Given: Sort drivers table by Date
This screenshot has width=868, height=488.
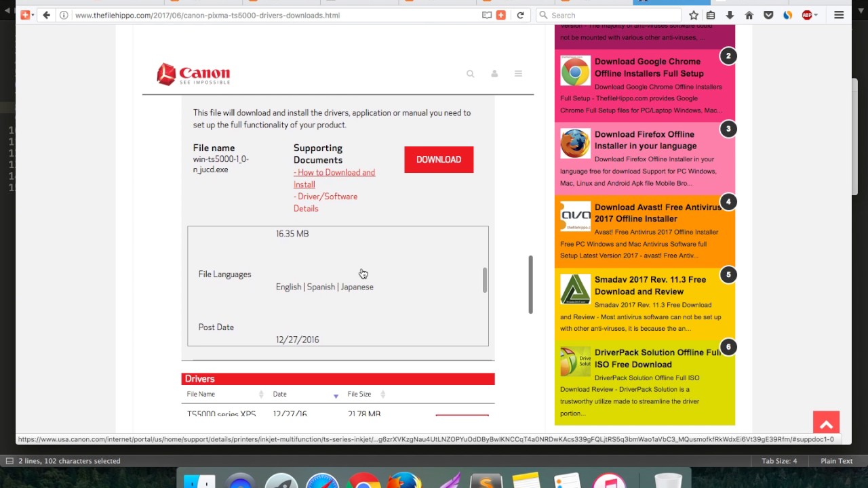Looking at the screenshot, I should click(x=305, y=394).
